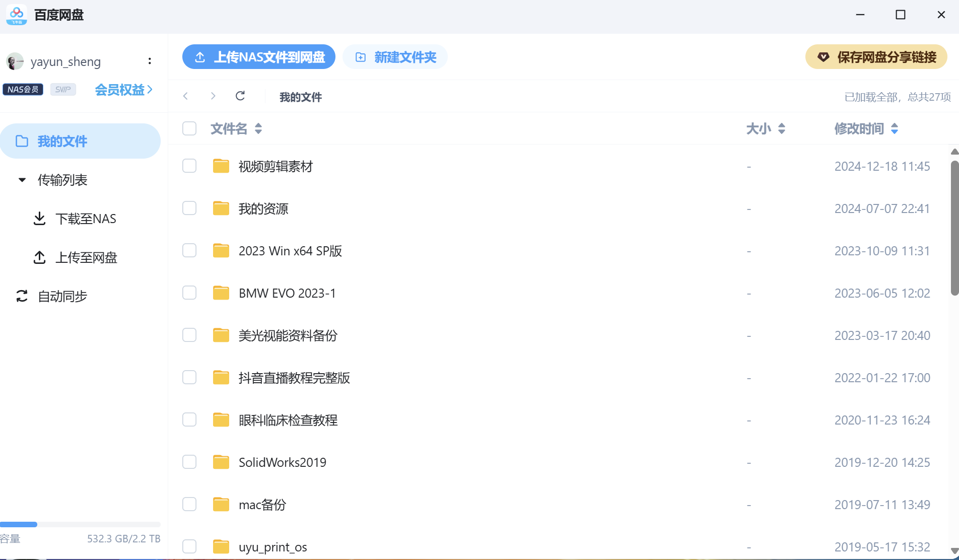Open the mac备份 folder icon
Screen dimensions: 959x560
221,504
